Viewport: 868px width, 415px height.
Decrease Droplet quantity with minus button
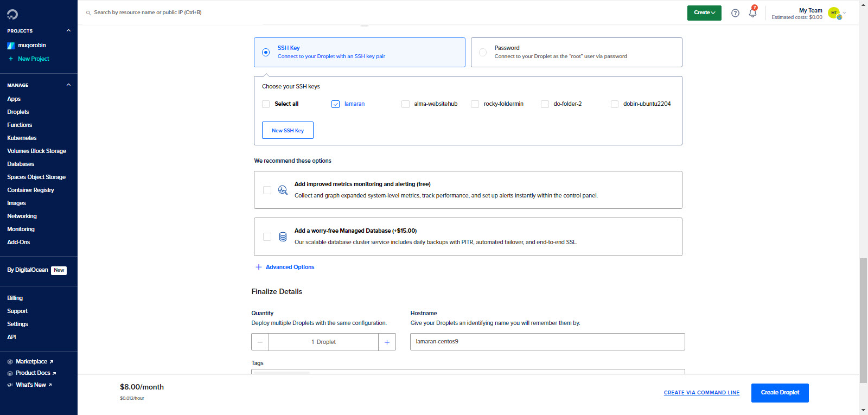pos(260,342)
